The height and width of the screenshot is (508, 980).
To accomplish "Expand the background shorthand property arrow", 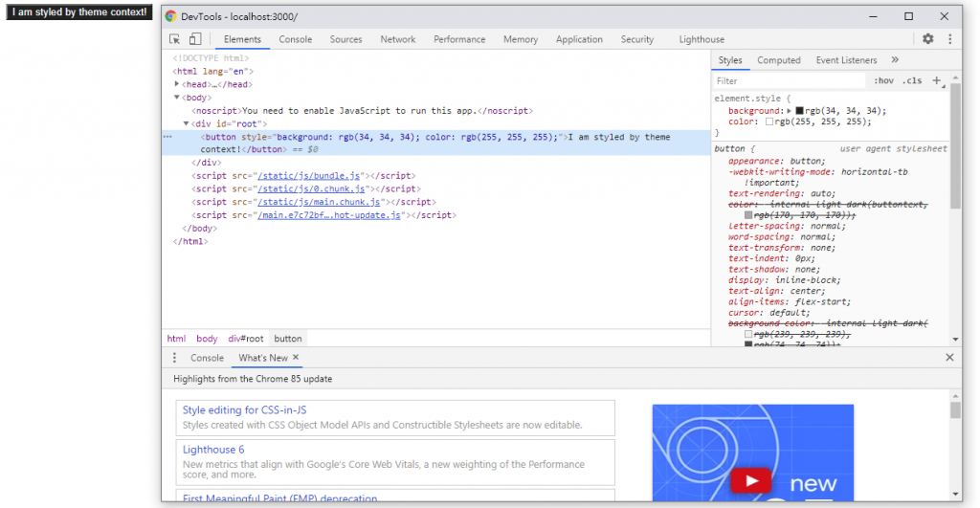I will pos(790,111).
